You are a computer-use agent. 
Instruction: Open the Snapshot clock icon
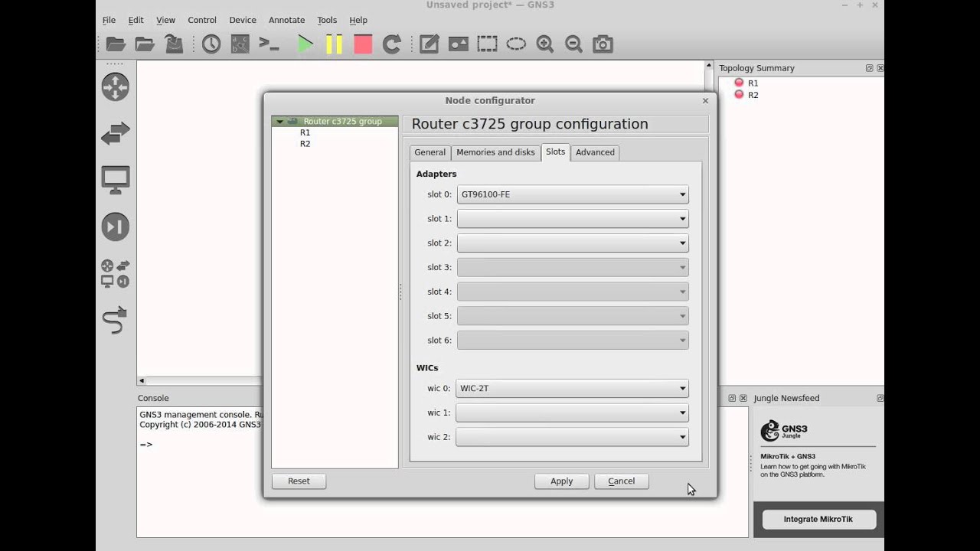coord(211,44)
